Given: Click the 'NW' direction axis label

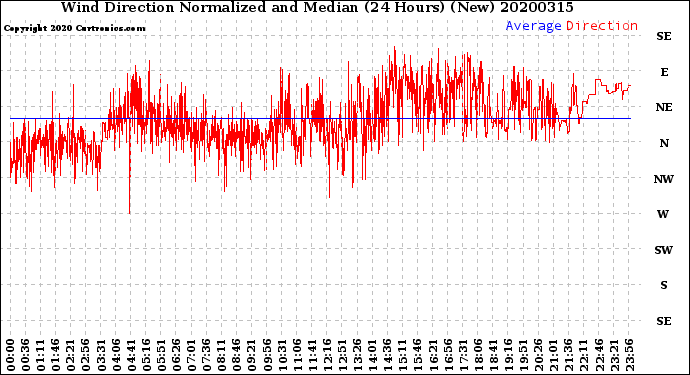Looking at the screenshot, I should (x=664, y=179).
